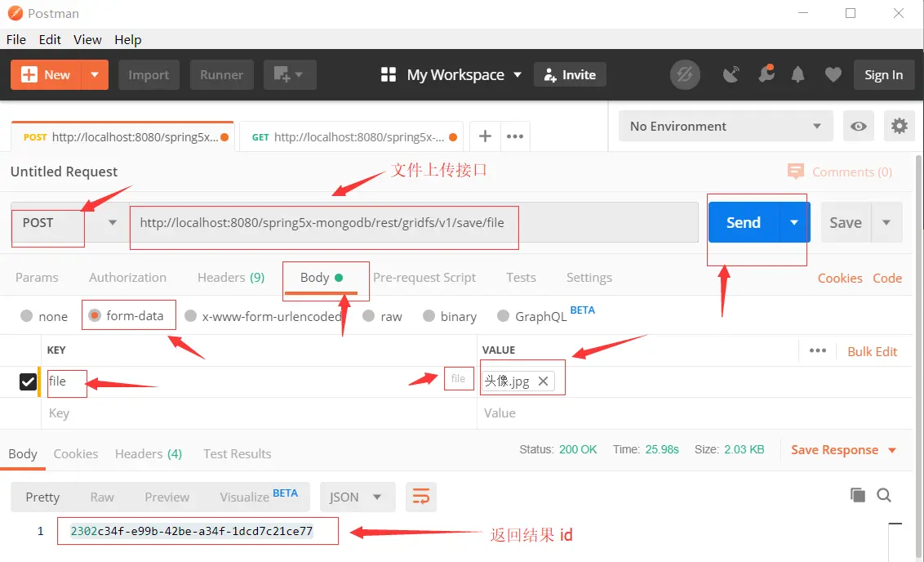Open the file key type dropdown
This screenshot has height=562, width=924.
tap(458, 378)
